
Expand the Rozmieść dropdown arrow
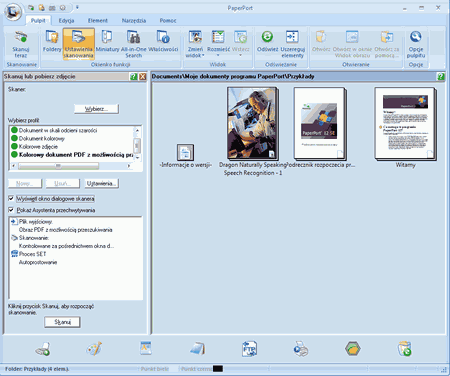point(218,55)
